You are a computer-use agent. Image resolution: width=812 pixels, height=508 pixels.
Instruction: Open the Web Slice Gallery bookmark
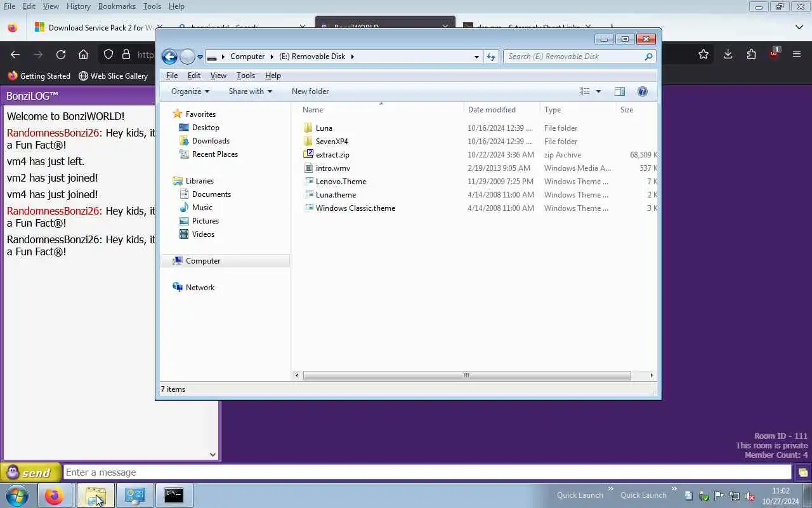[113, 76]
